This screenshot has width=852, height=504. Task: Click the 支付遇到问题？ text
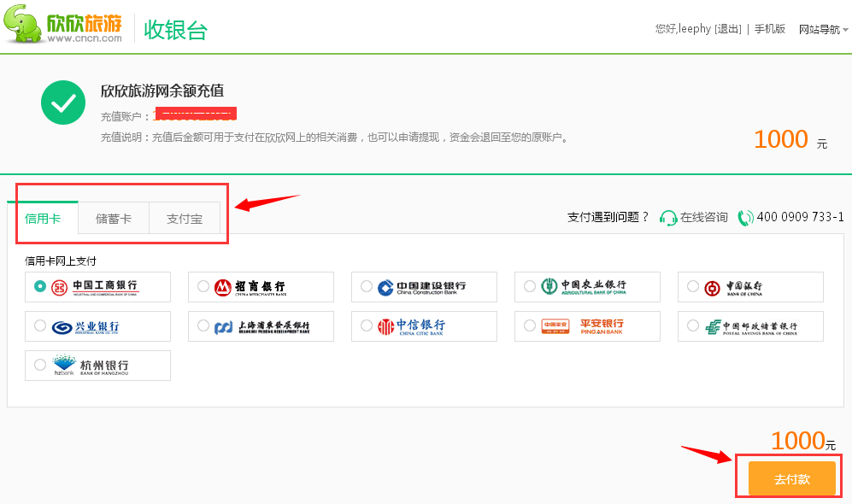pos(608,217)
